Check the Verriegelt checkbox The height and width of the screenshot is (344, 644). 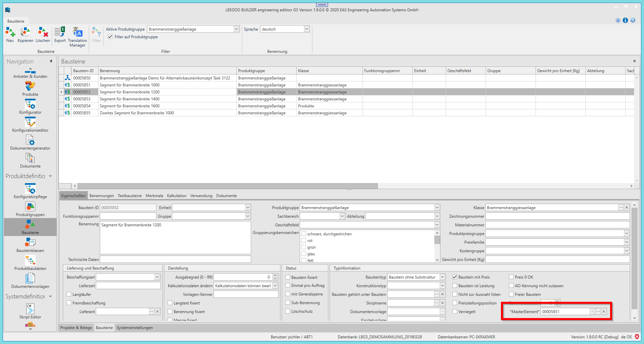455,311
